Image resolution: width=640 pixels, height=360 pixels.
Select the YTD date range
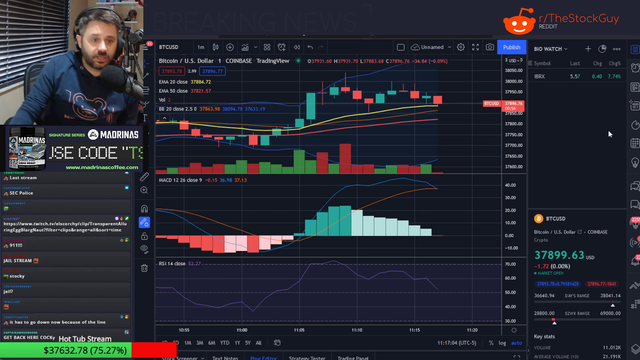(x=224, y=343)
